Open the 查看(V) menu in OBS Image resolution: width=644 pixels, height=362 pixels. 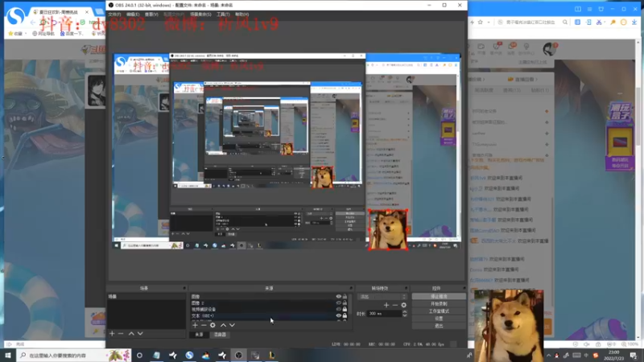(x=151, y=14)
